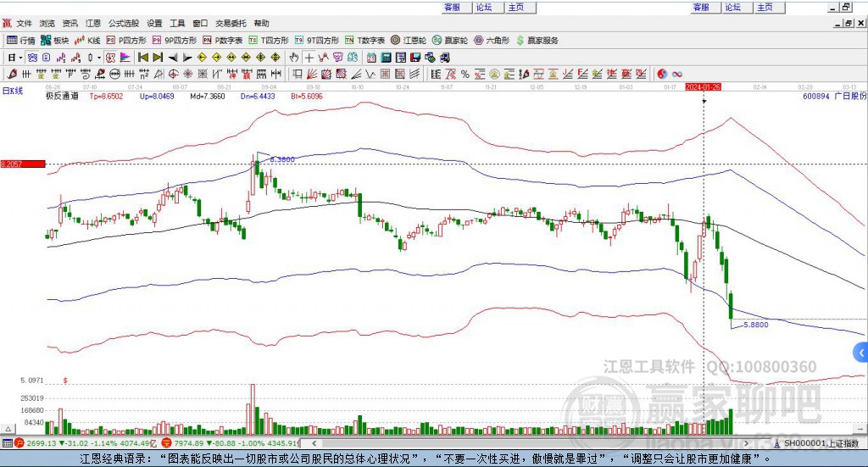This screenshot has width=868, height=467.
Task: Click the 主页 link in right group
Action: click(765, 7)
